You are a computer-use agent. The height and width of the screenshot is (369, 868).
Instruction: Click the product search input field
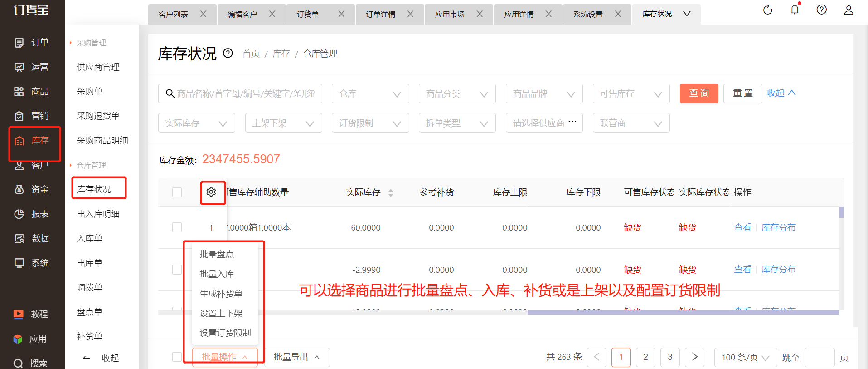[x=245, y=93]
